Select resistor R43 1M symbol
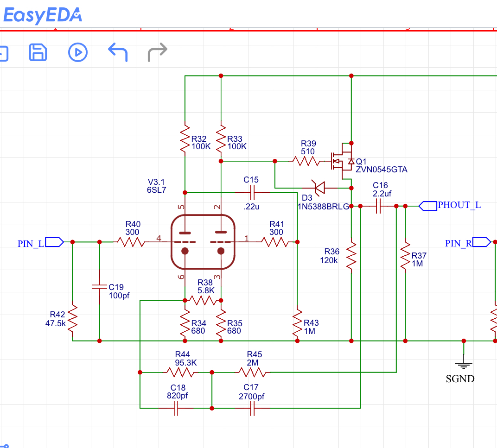The width and height of the screenshot is (497, 448). click(x=297, y=323)
